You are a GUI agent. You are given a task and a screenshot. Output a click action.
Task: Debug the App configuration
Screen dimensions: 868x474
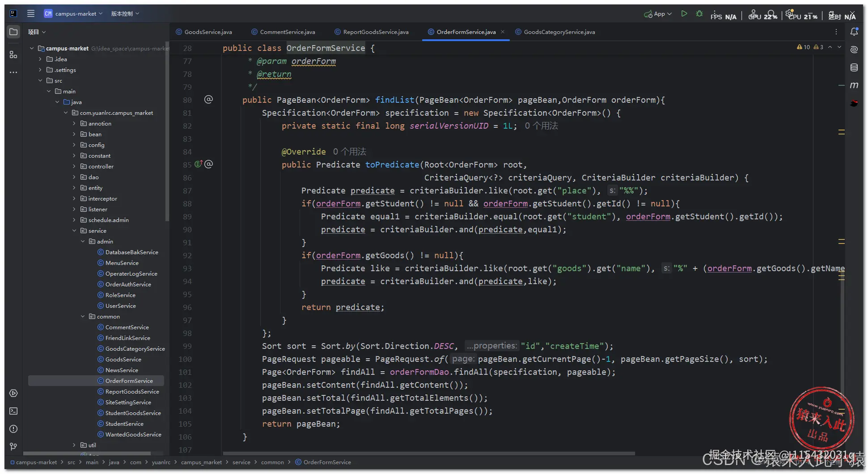(699, 14)
